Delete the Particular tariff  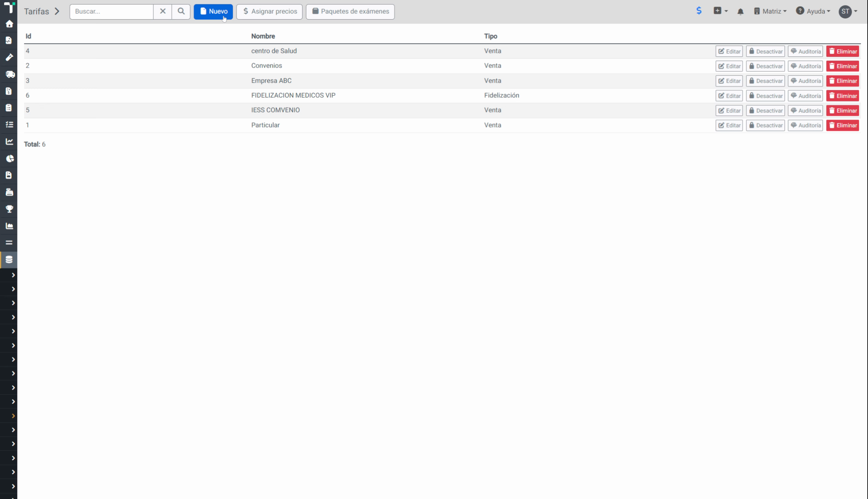[843, 125]
